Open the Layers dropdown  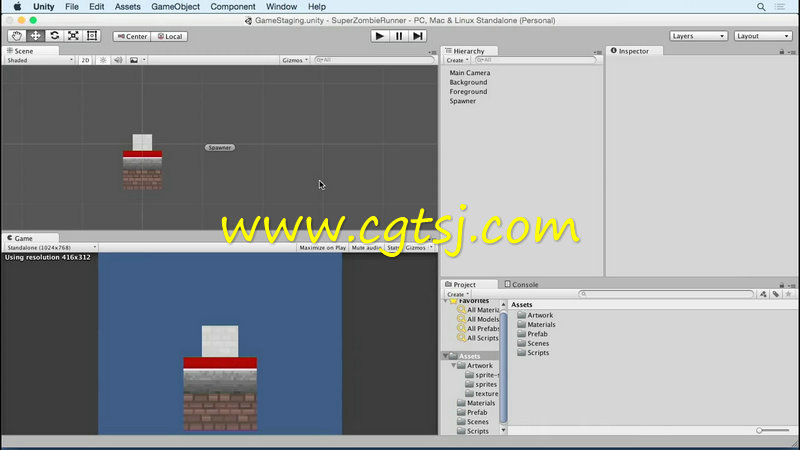pyautogui.click(x=698, y=36)
